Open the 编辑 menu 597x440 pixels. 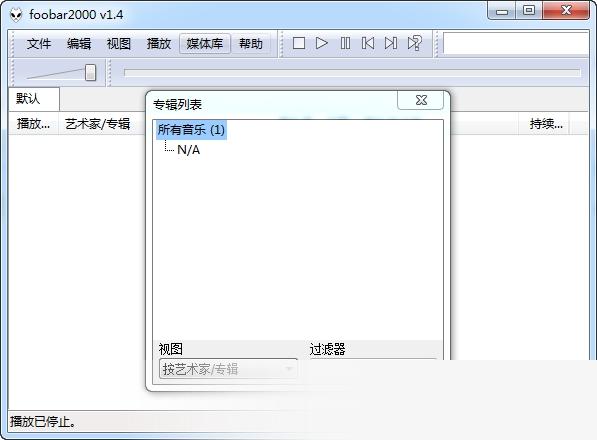[79, 44]
